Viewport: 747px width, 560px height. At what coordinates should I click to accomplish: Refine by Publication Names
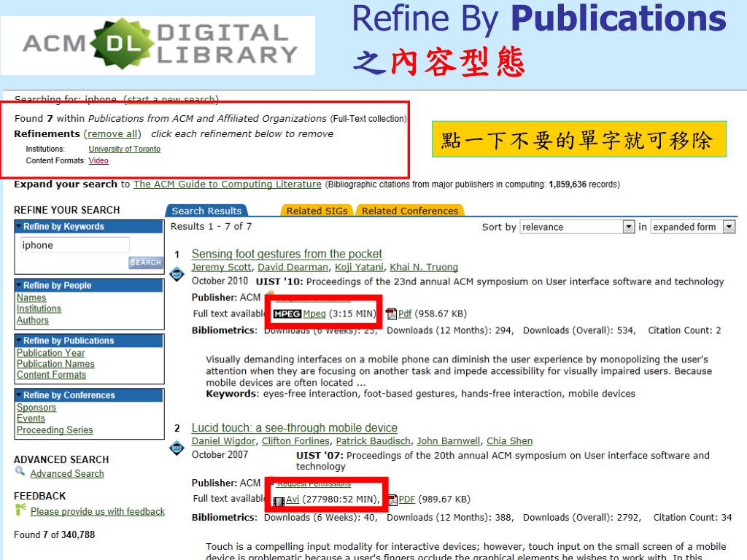point(55,364)
